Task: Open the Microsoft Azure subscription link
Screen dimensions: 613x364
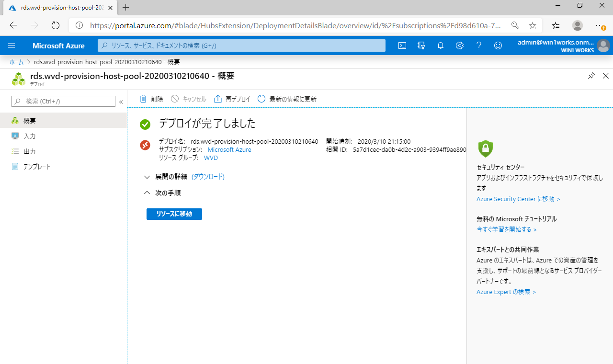Action: 229,150
